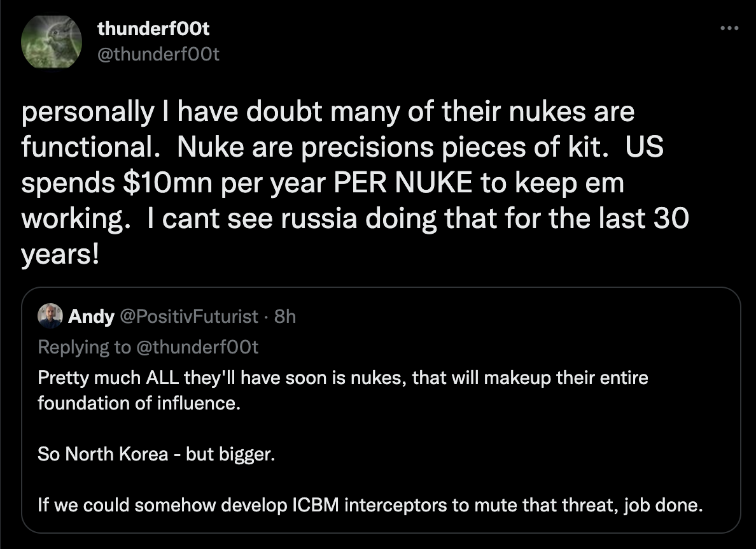Click Andy's small profile picture
The image size is (756, 549).
(x=50, y=316)
